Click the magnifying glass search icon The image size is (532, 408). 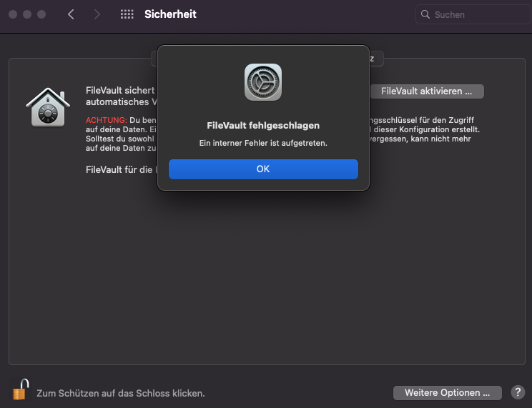point(425,14)
